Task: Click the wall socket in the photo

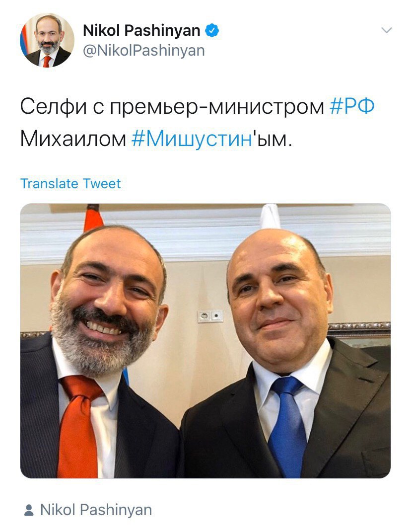Action: click(210, 316)
